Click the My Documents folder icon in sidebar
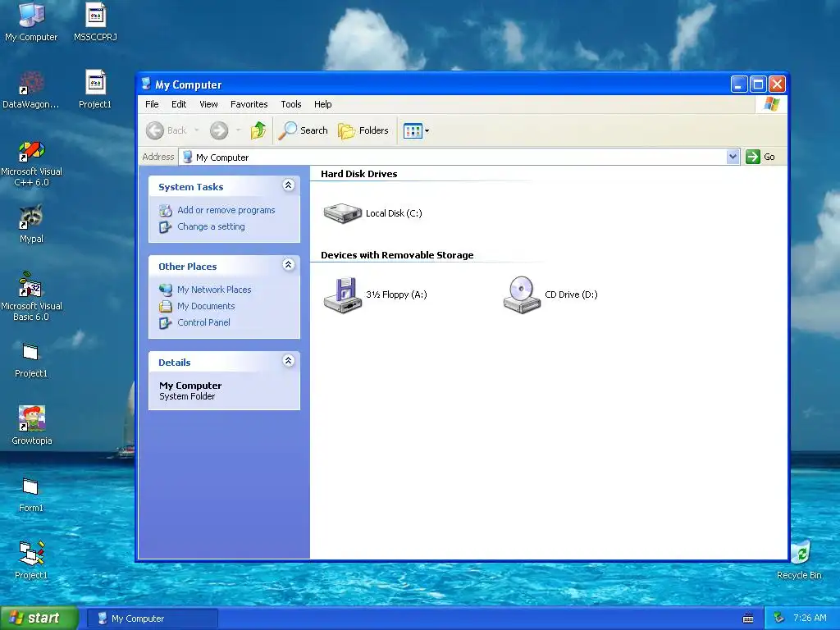Viewport: 840px width, 630px height. pos(166,307)
